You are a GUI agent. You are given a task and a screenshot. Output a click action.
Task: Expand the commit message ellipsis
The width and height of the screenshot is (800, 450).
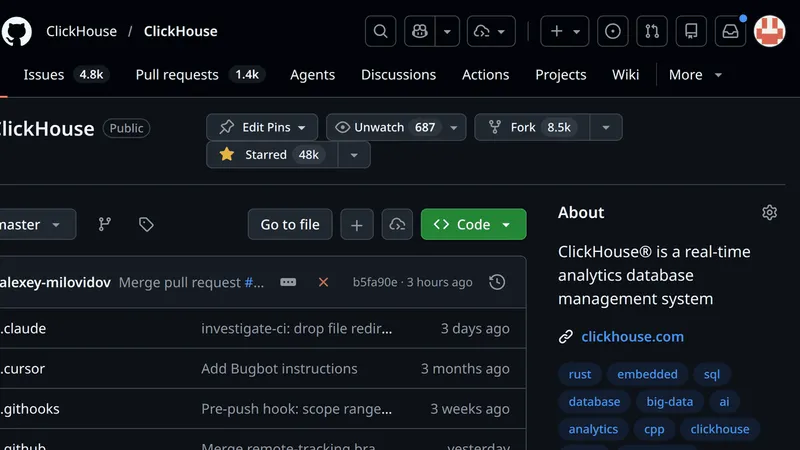click(x=288, y=282)
